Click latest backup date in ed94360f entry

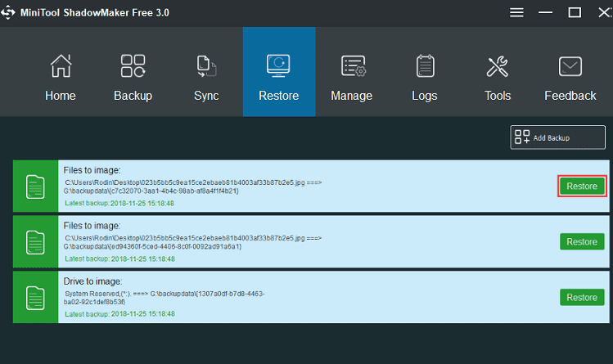pos(143,259)
